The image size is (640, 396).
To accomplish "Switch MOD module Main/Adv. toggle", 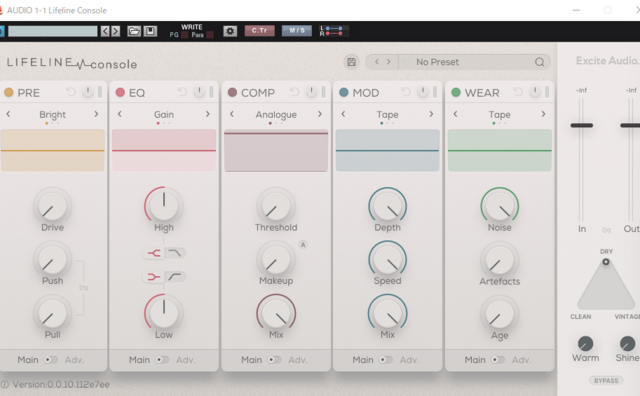I will tap(386, 360).
